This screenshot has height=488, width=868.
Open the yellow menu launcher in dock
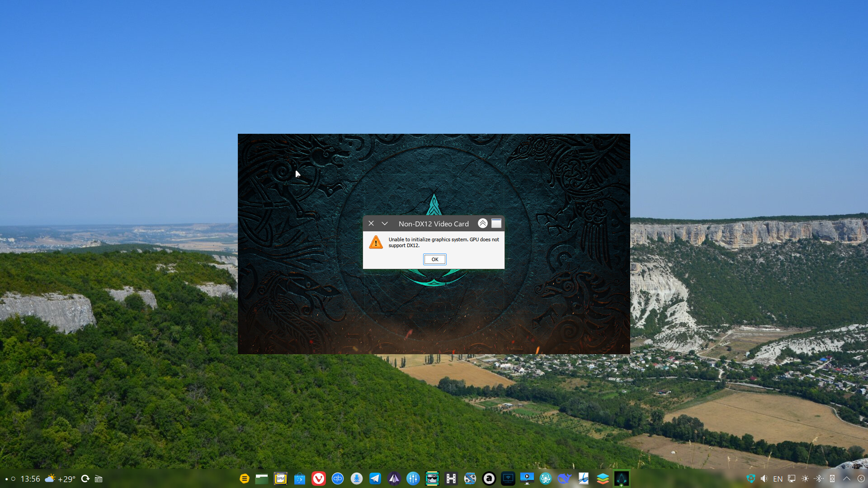pos(244,479)
